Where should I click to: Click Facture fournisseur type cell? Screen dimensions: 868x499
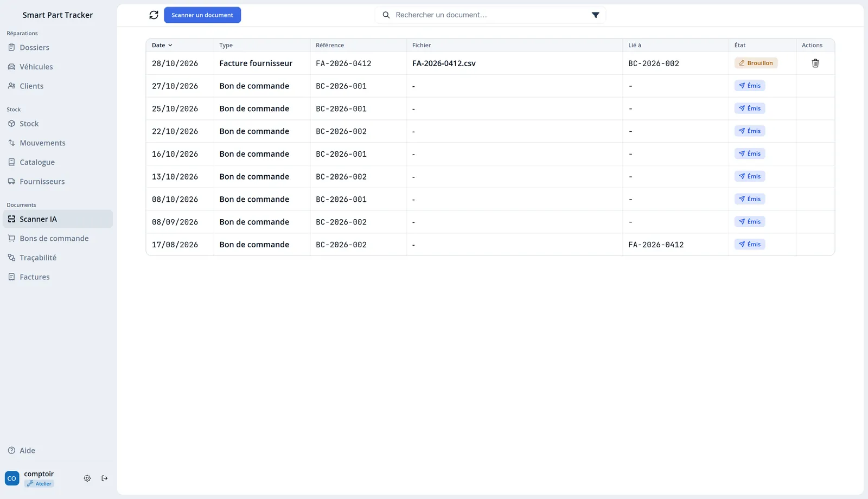[256, 63]
